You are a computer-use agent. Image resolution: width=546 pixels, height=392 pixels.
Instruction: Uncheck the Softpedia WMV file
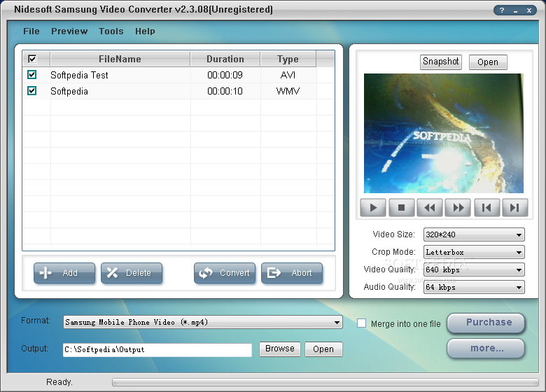pos(31,91)
